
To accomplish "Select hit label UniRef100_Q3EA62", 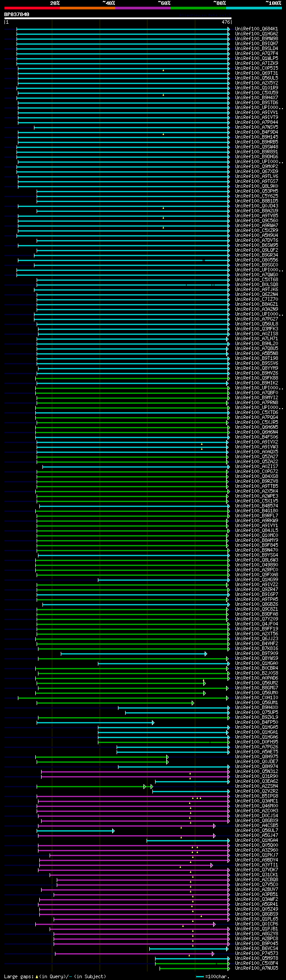I will (257, 781).
